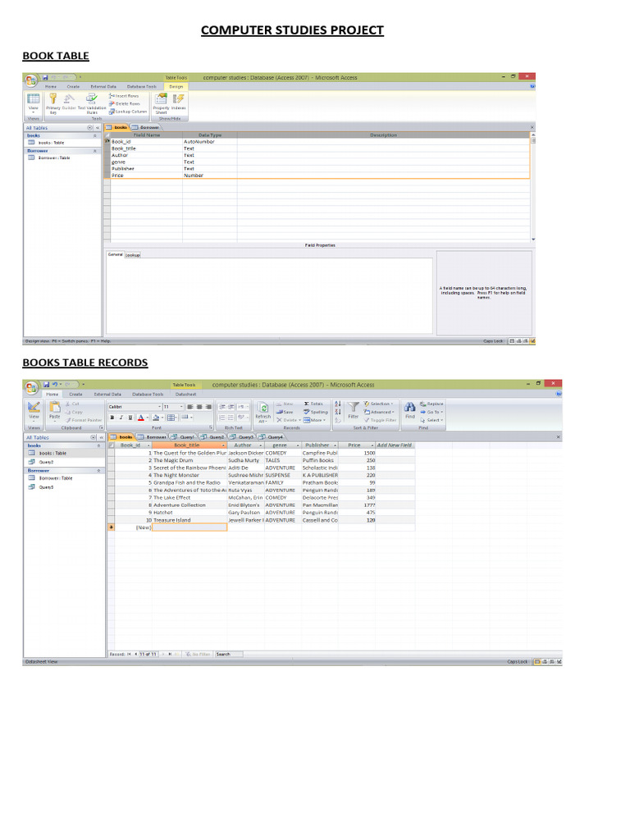Click the Office button in the second Access window

[x=32, y=388]
